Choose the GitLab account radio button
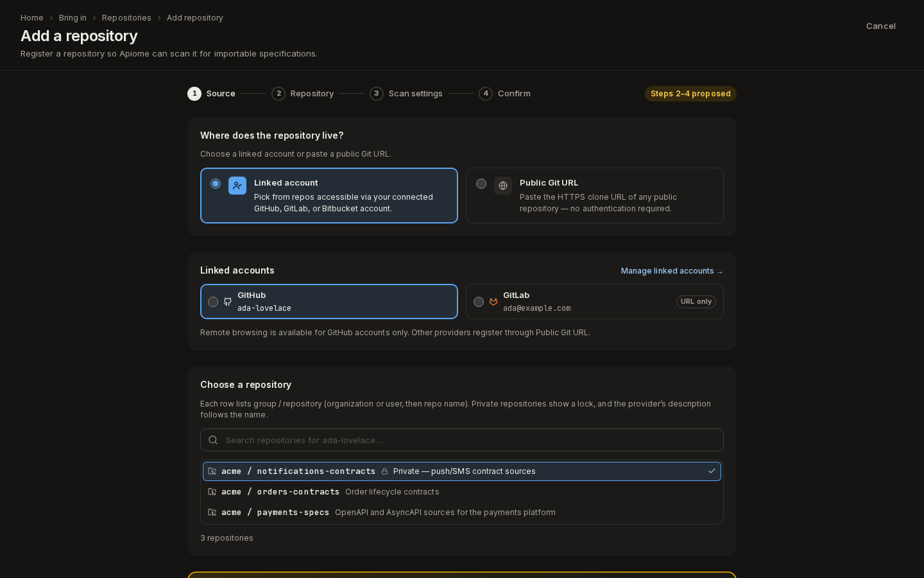 479,302
